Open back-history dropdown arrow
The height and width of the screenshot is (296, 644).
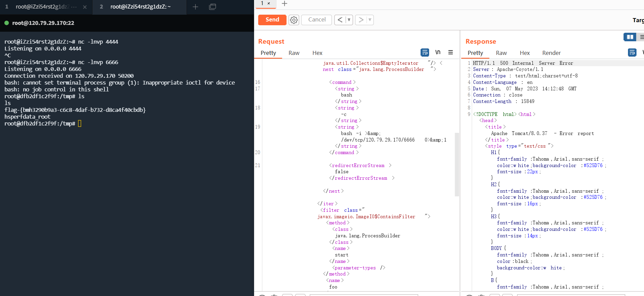(x=349, y=20)
